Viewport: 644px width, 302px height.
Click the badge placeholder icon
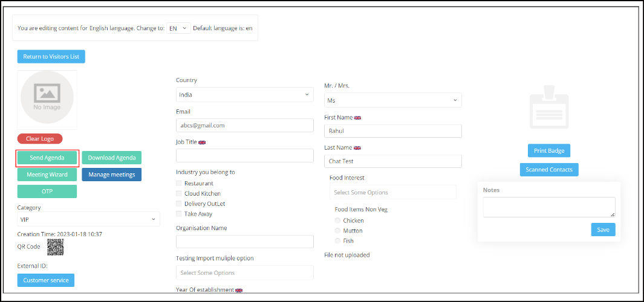click(548, 107)
